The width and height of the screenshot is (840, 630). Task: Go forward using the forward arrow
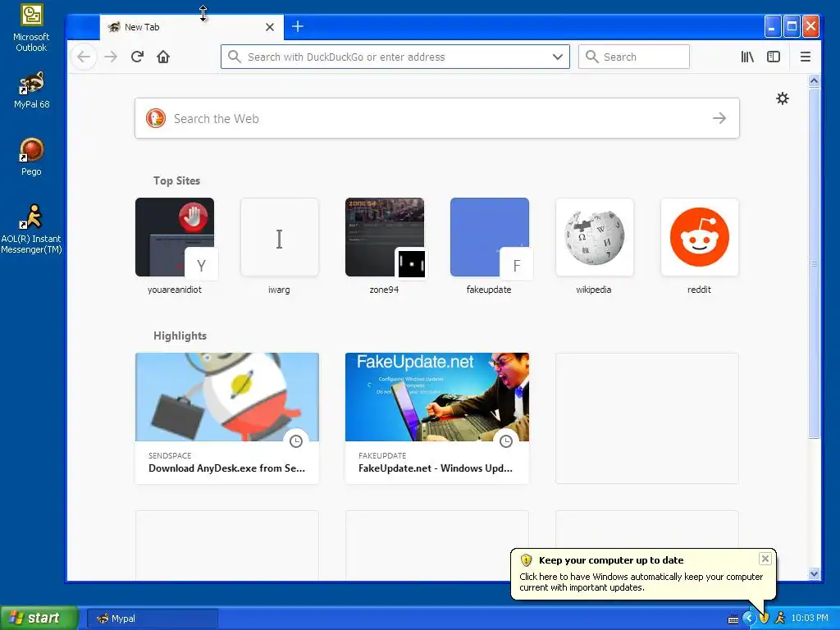click(x=111, y=57)
